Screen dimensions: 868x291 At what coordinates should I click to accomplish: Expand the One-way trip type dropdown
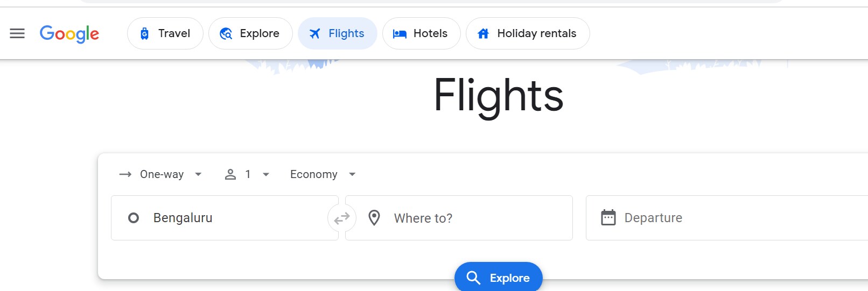point(198,174)
